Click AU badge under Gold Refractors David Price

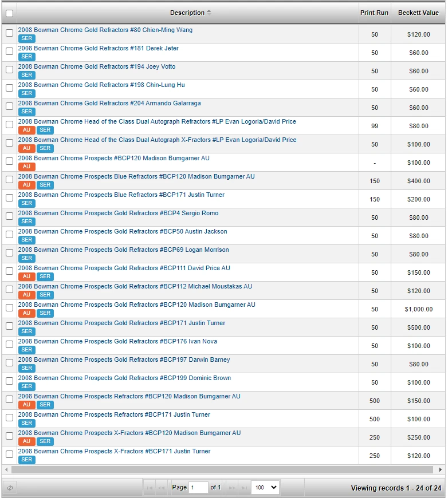pos(27,276)
